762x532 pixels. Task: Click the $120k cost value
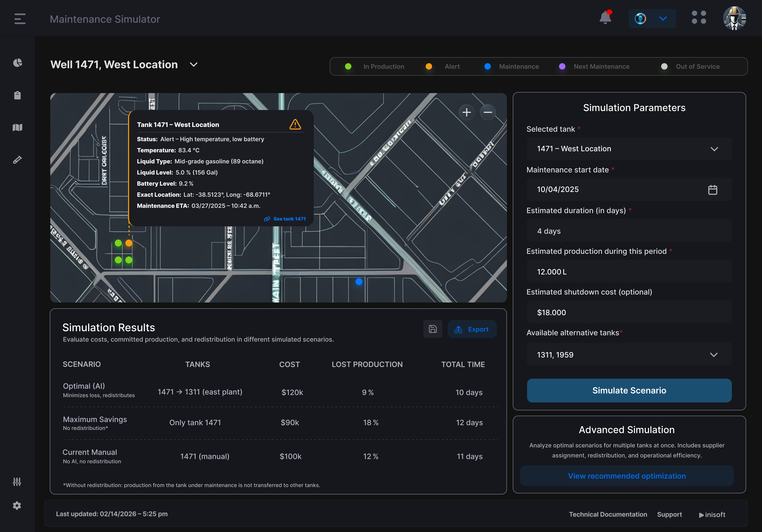point(292,392)
